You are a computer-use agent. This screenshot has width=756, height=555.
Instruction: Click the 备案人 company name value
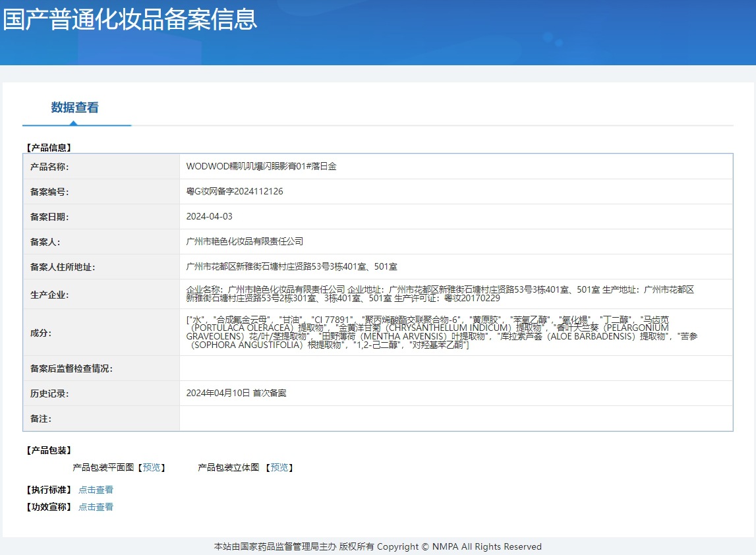(x=245, y=241)
